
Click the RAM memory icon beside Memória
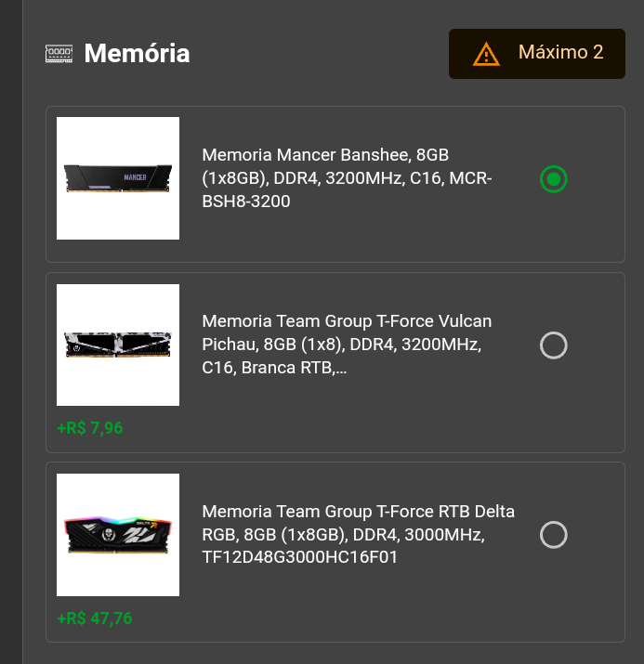pos(59,54)
